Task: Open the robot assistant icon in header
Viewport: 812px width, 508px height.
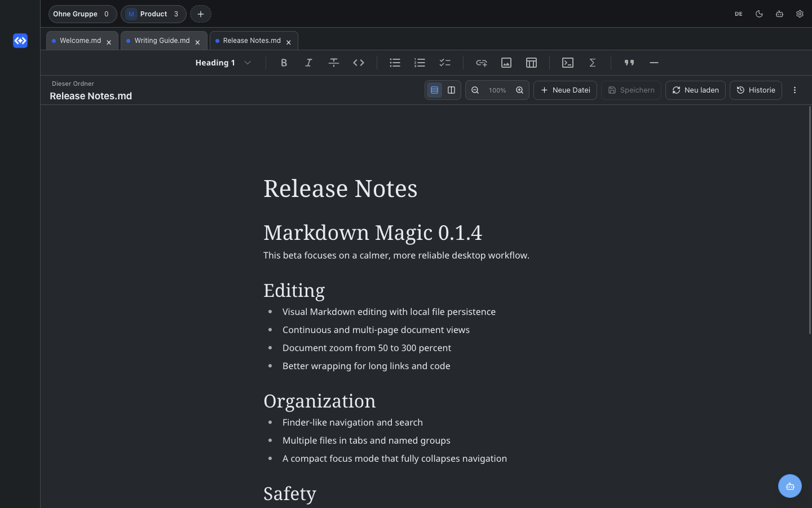Action: pyautogui.click(x=779, y=14)
